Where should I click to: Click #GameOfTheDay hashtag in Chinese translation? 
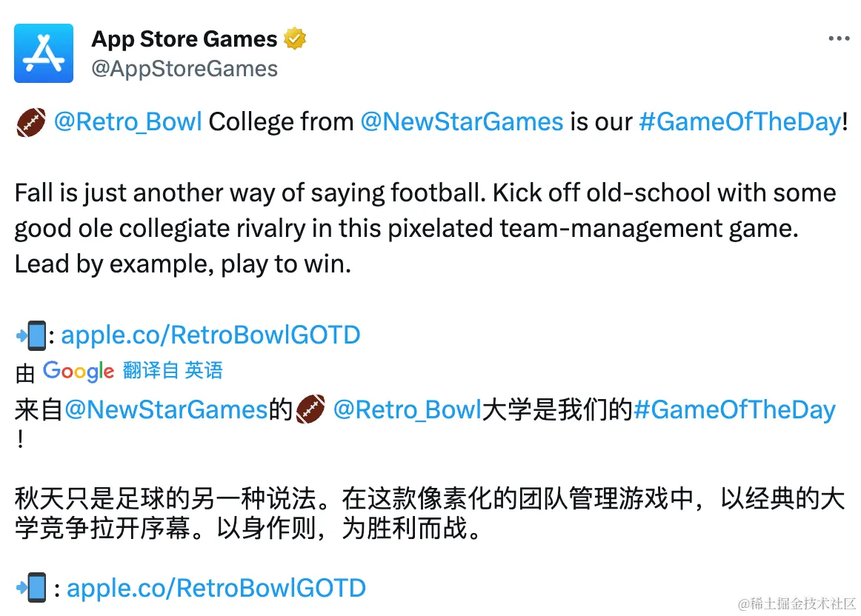pyautogui.click(x=734, y=409)
